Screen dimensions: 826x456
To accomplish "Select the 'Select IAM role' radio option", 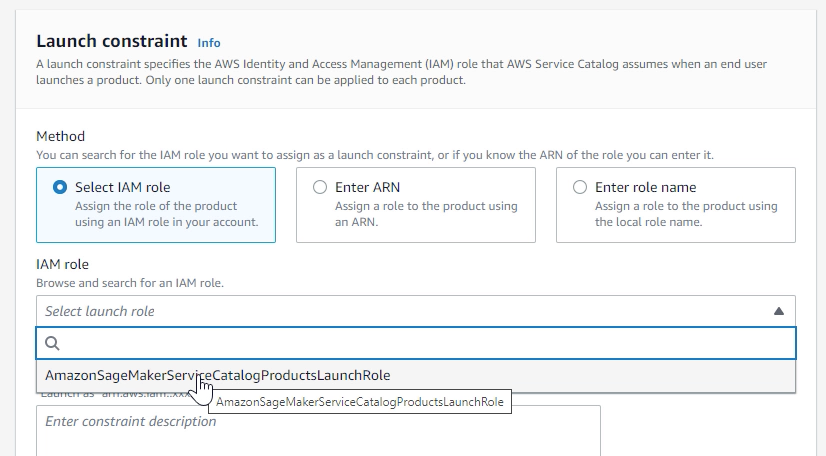I will tap(60, 187).
